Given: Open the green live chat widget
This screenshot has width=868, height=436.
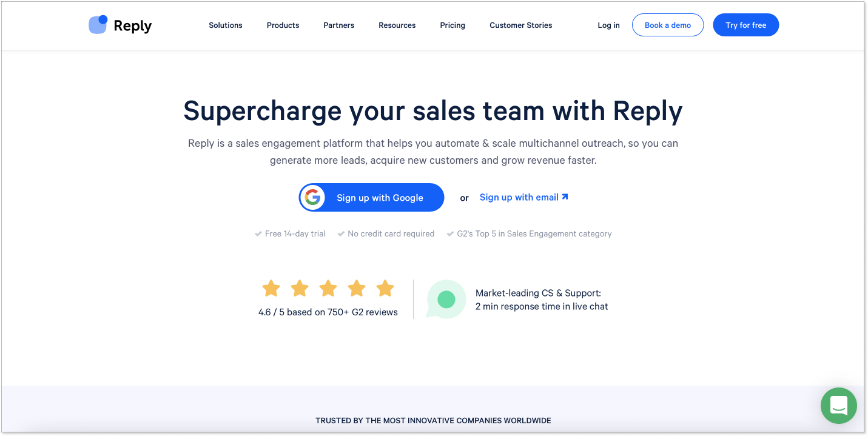Looking at the screenshot, I should tap(839, 406).
